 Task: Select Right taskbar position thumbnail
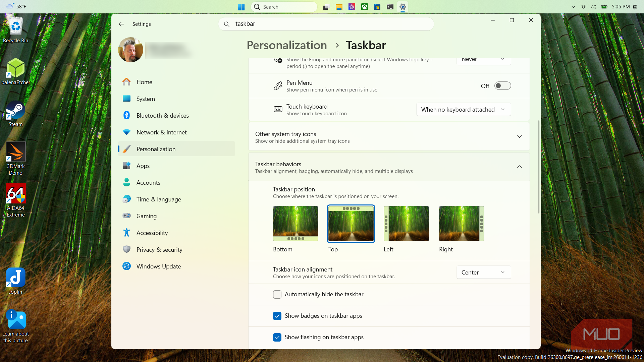coord(462,224)
